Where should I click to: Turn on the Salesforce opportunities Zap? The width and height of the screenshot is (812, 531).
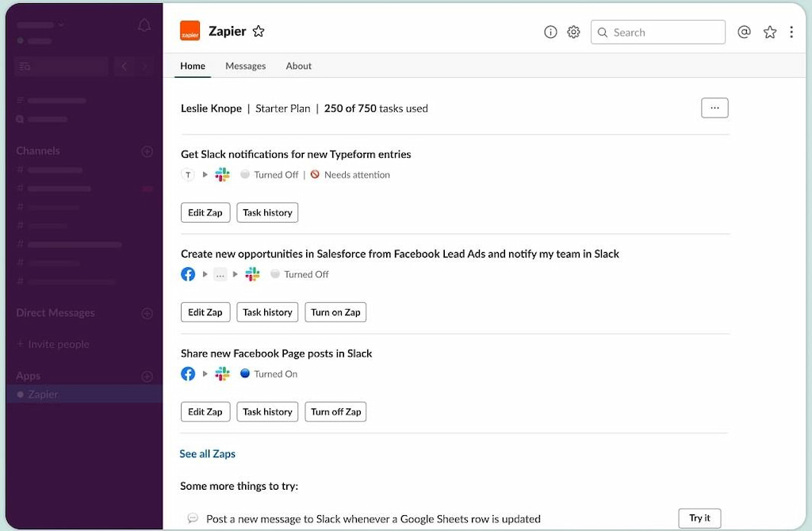point(335,312)
